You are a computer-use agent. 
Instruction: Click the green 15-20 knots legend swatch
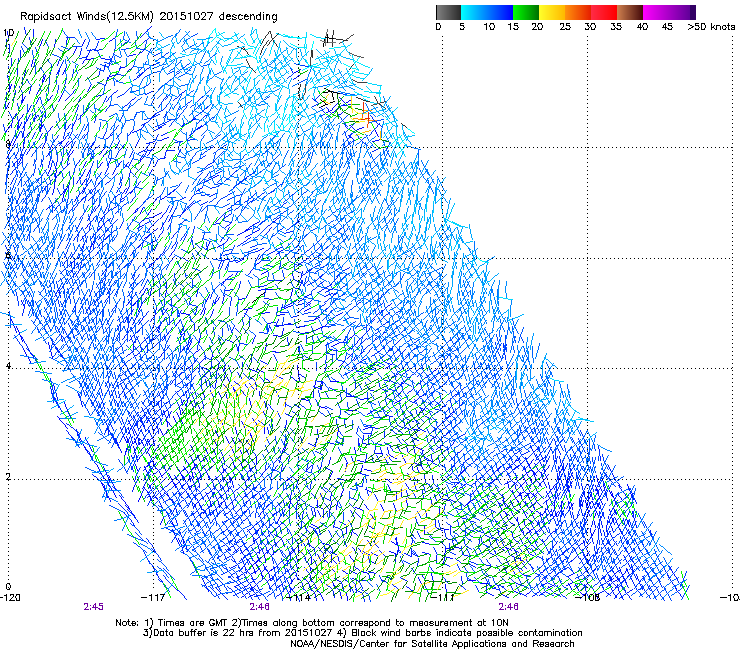[526, 12]
